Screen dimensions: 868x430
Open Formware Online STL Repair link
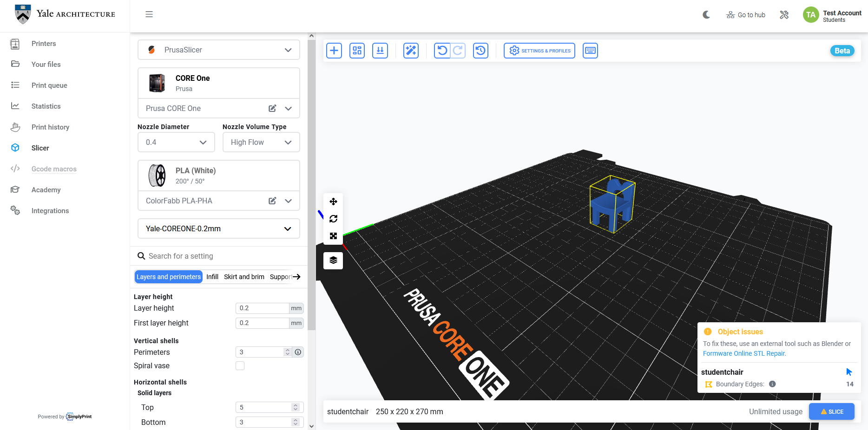744,353
